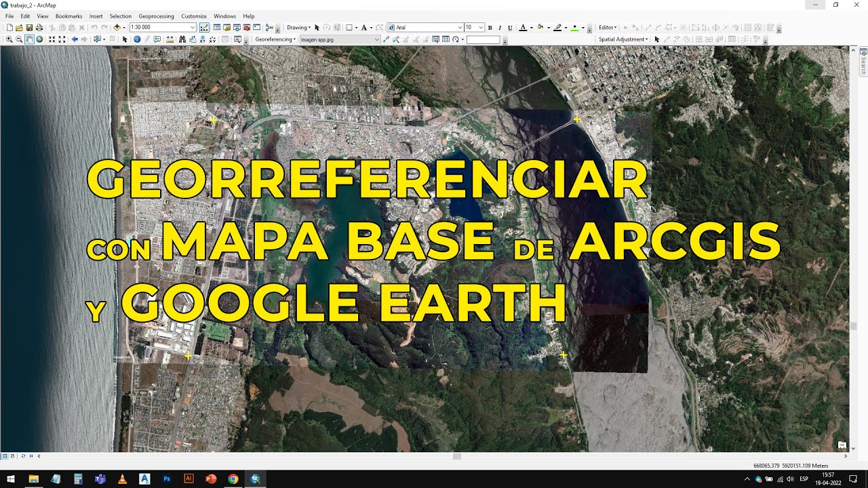This screenshot has height=488, width=868.
Task: Select the Zoom Out tool
Action: (x=19, y=39)
